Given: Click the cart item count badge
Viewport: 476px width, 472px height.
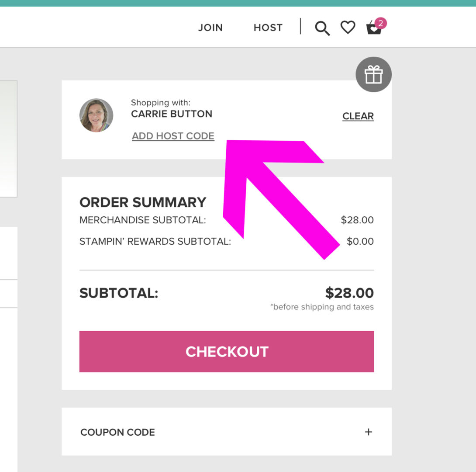Looking at the screenshot, I should [x=380, y=23].
